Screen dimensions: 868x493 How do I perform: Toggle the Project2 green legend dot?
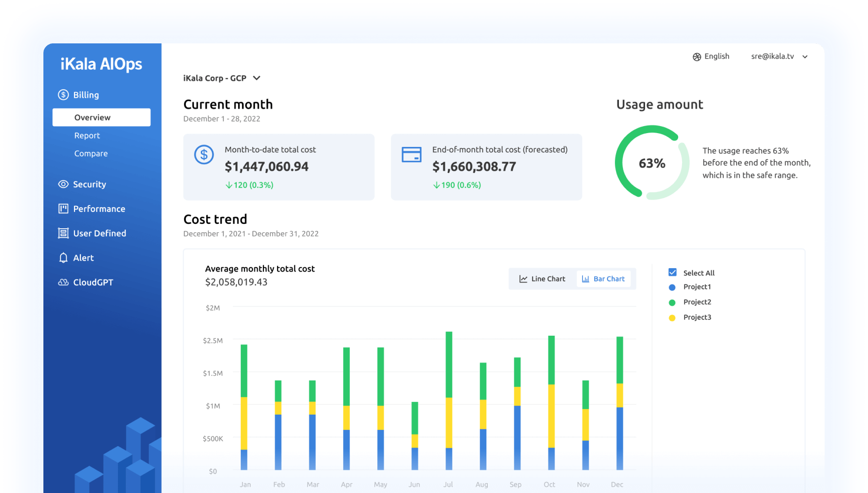tap(672, 302)
